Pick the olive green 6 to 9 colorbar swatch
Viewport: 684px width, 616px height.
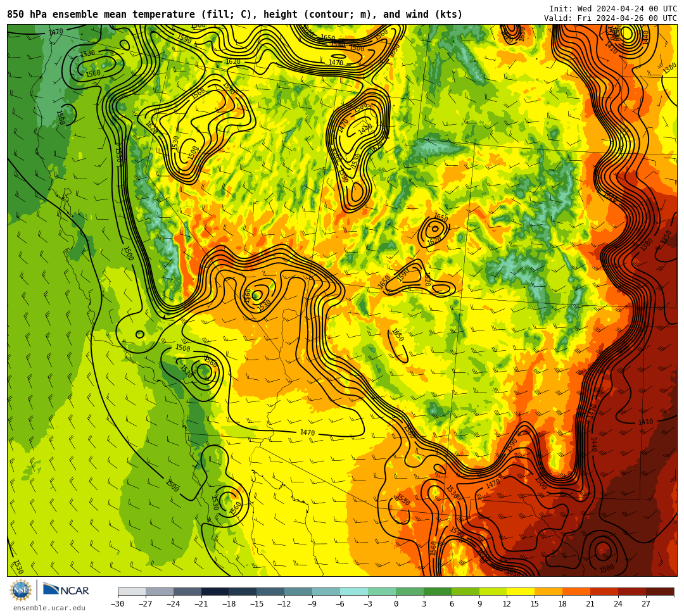[x=465, y=591]
